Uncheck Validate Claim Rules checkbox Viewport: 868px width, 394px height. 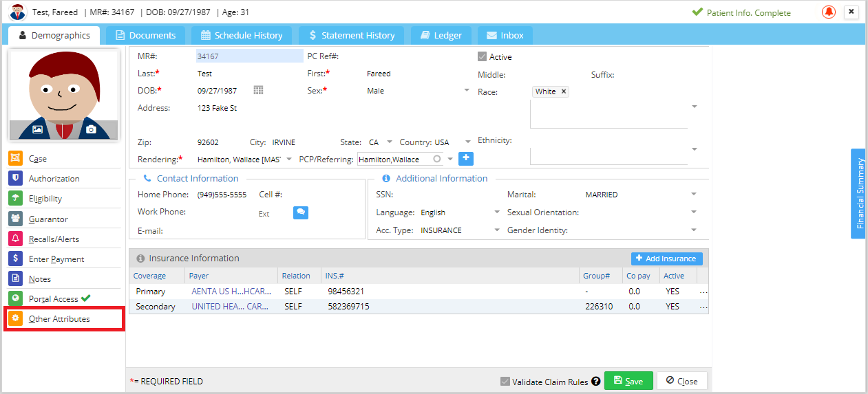pyautogui.click(x=505, y=382)
